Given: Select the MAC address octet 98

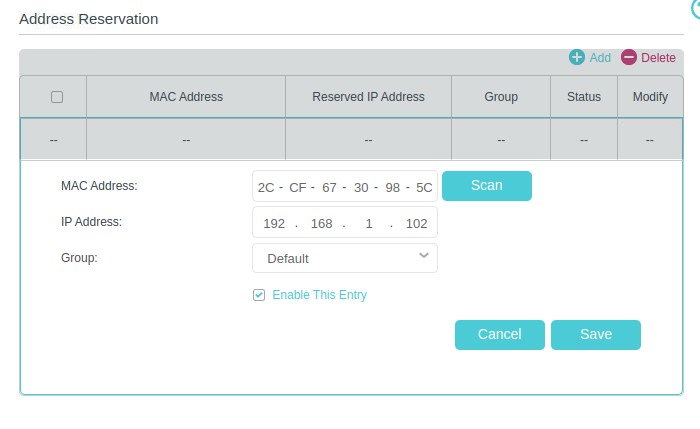Looking at the screenshot, I should 393,187.
